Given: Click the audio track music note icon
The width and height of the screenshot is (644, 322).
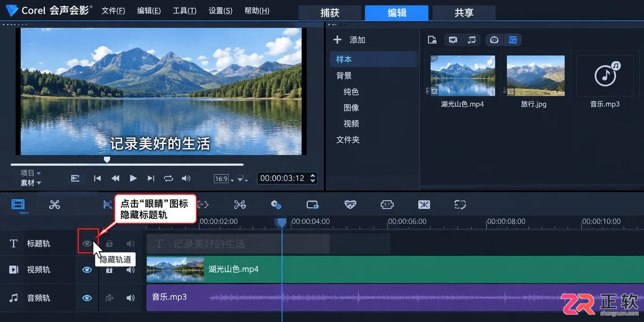Looking at the screenshot, I should [x=14, y=297].
